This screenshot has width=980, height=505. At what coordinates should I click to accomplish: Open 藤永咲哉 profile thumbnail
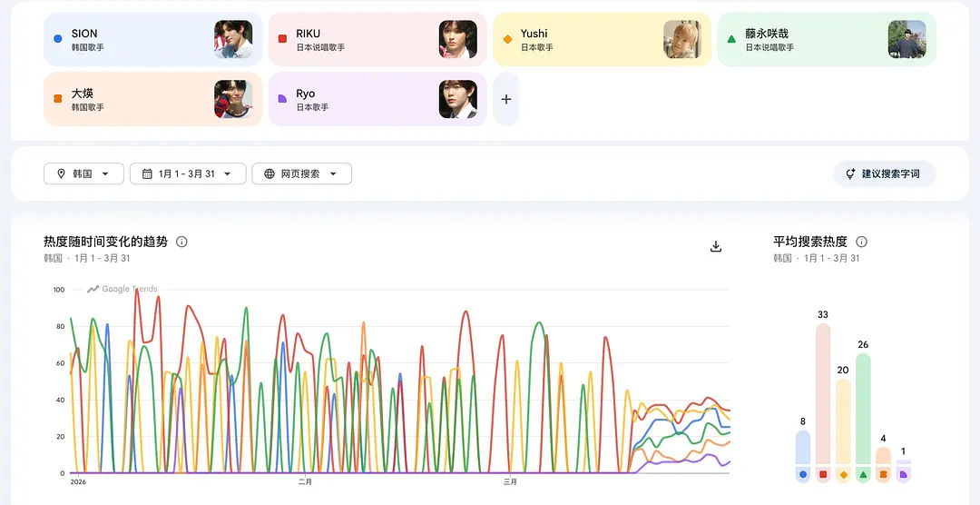906,39
